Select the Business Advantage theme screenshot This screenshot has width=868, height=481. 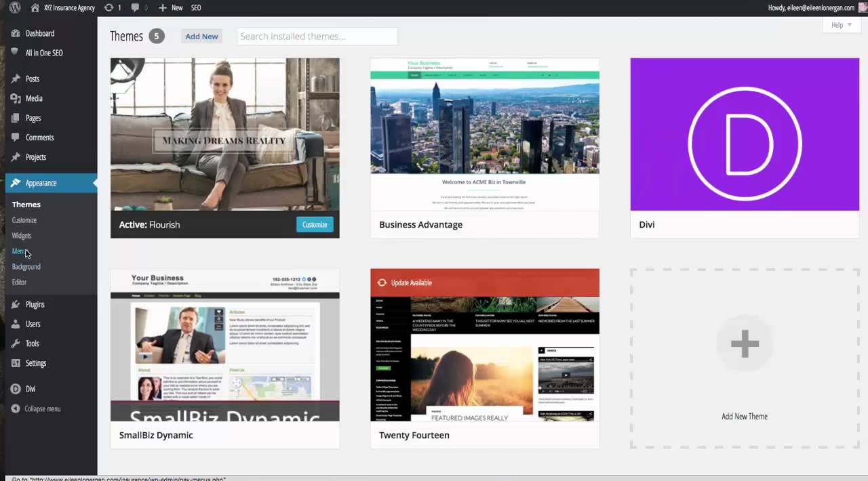tap(485, 134)
